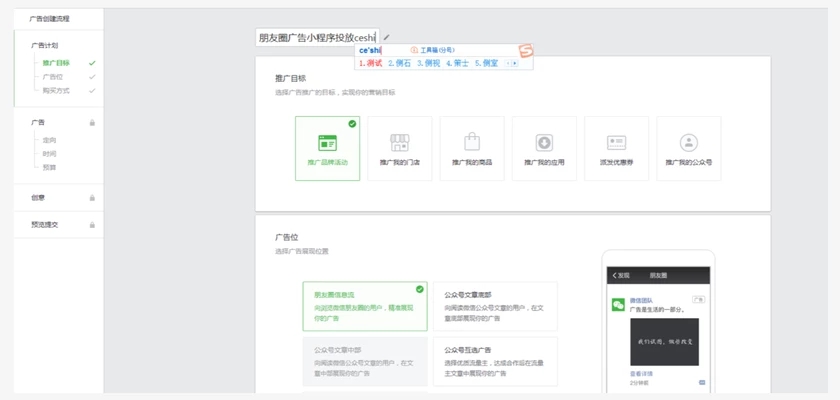
Task: Select the 派发优惠券 coupon icon
Action: point(616,143)
